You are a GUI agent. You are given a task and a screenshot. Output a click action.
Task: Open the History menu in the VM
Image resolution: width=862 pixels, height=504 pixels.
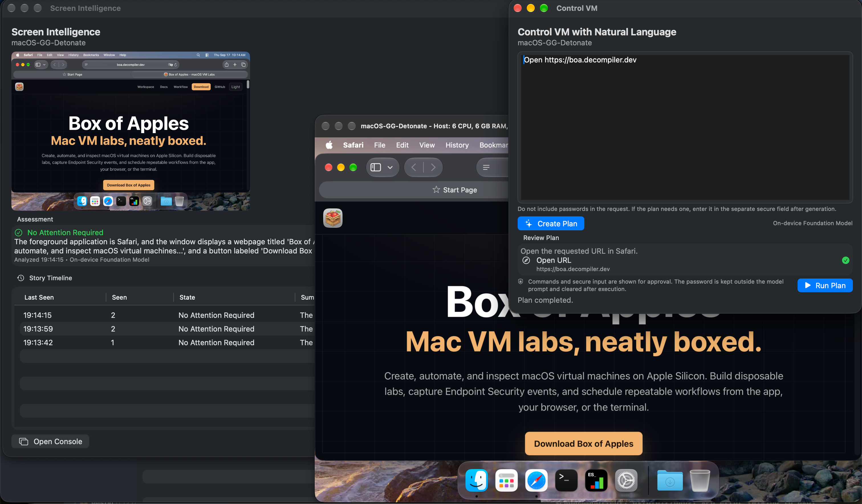coord(457,145)
